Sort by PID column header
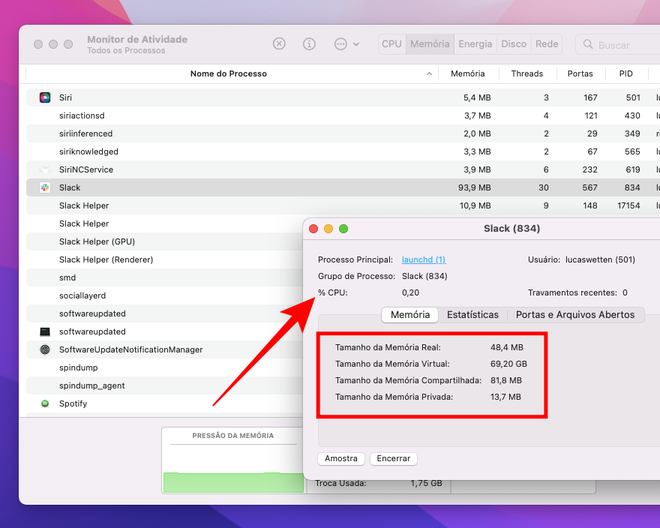Image resolution: width=660 pixels, height=528 pixels. pyautogui.click(x=626, y=74)
